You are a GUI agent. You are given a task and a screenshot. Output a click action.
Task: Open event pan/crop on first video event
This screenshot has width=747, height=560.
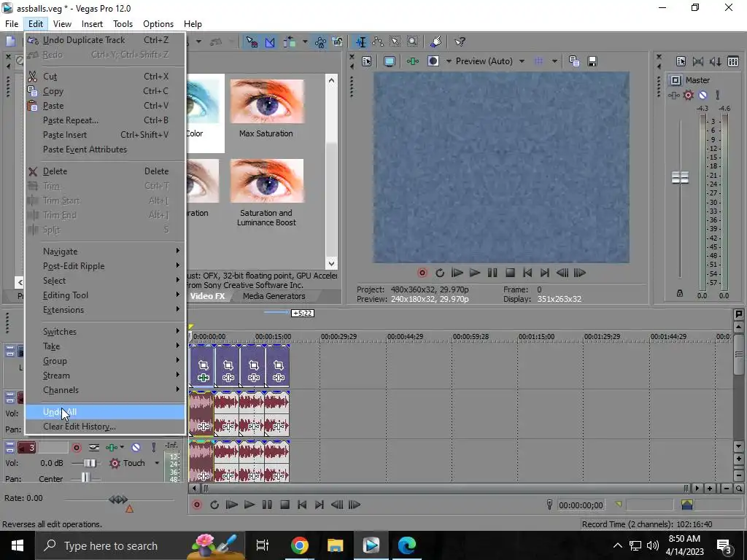[204, 365]
